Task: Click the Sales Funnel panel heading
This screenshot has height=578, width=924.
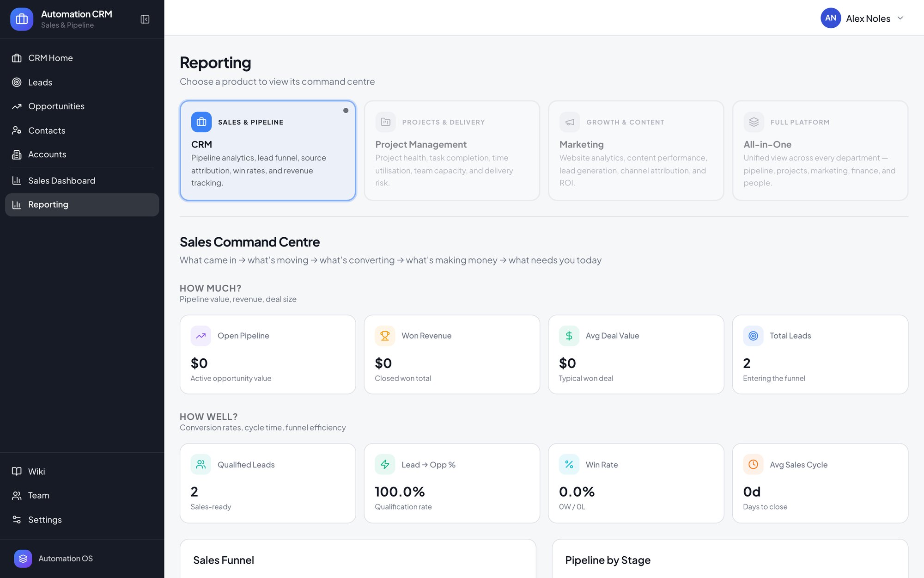Action: 224,560
